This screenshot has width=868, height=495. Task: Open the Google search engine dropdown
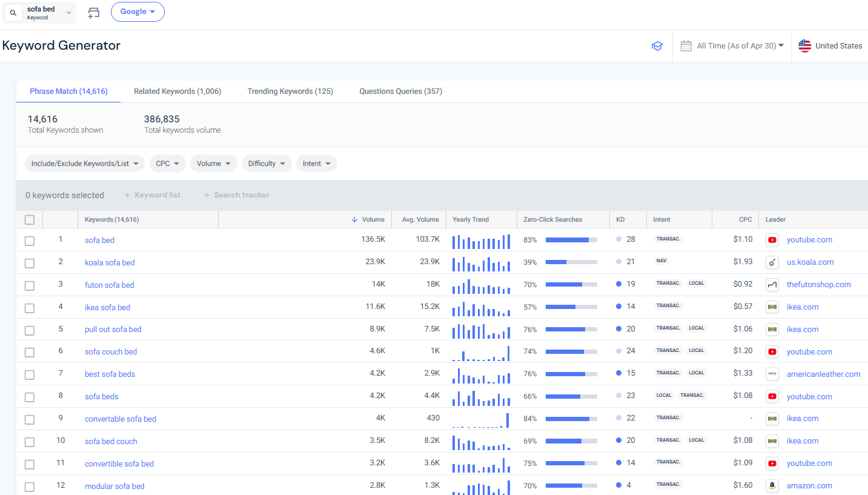coord(137,12)
